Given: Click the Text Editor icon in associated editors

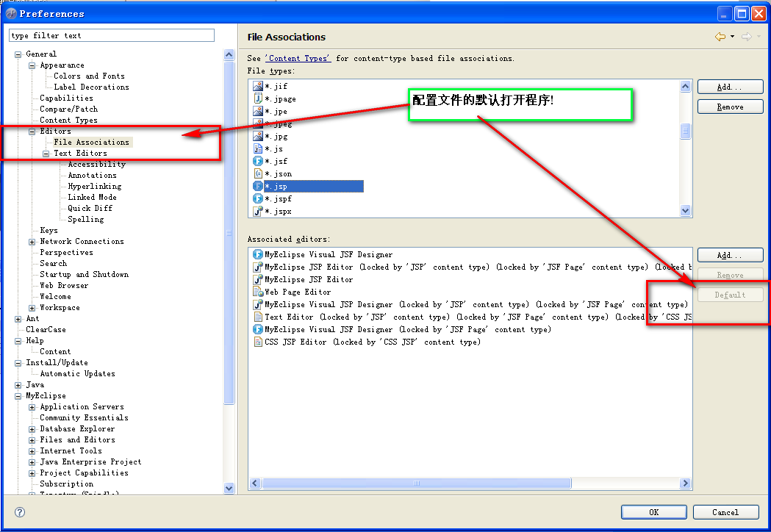Looking at the screenshot, I should [x=257, y=317].
